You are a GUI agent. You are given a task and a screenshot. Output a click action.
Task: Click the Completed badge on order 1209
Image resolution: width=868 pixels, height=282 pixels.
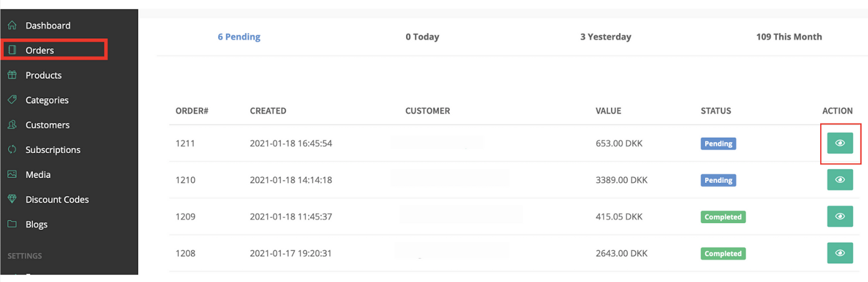click(723, 217)
